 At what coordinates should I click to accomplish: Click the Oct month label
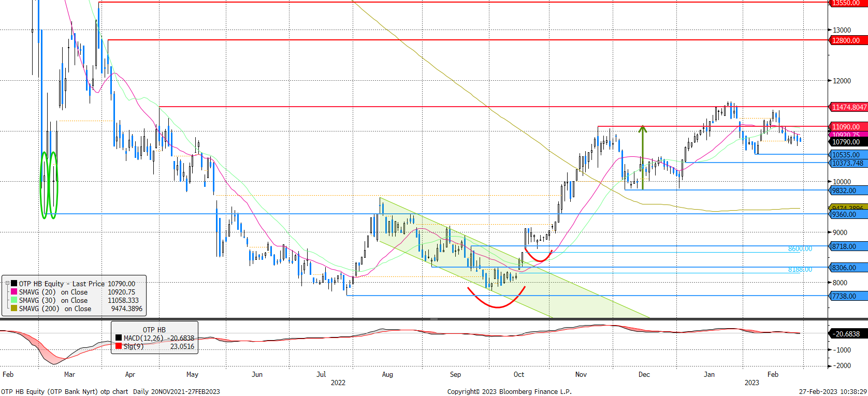point(519,374)
